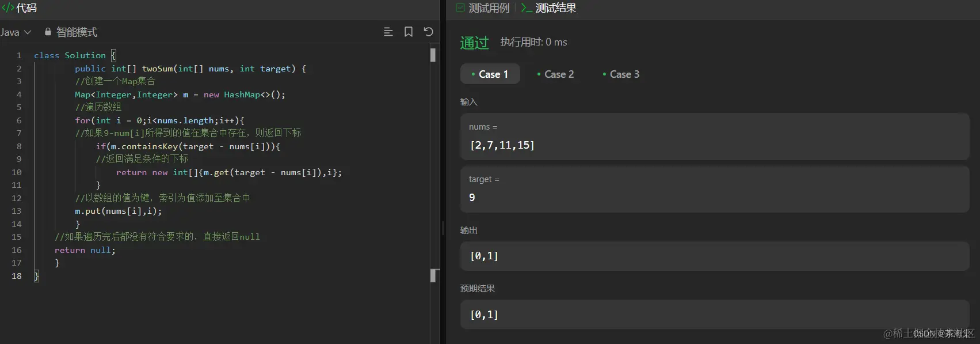Screen dimensions: 980x344
Task: Select Case 1 tab
Action: 490,74
